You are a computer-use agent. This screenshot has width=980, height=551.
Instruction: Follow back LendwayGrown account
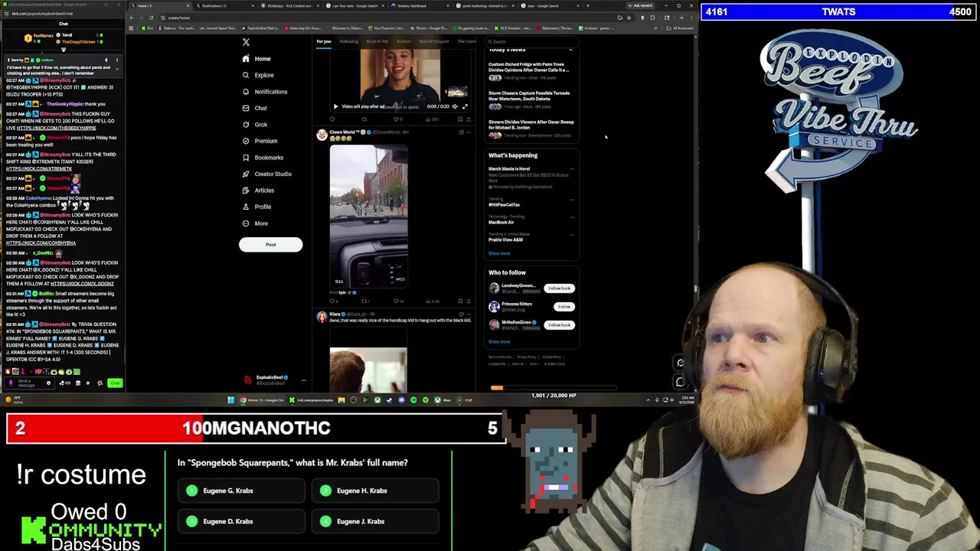click(x=559, y=289)
